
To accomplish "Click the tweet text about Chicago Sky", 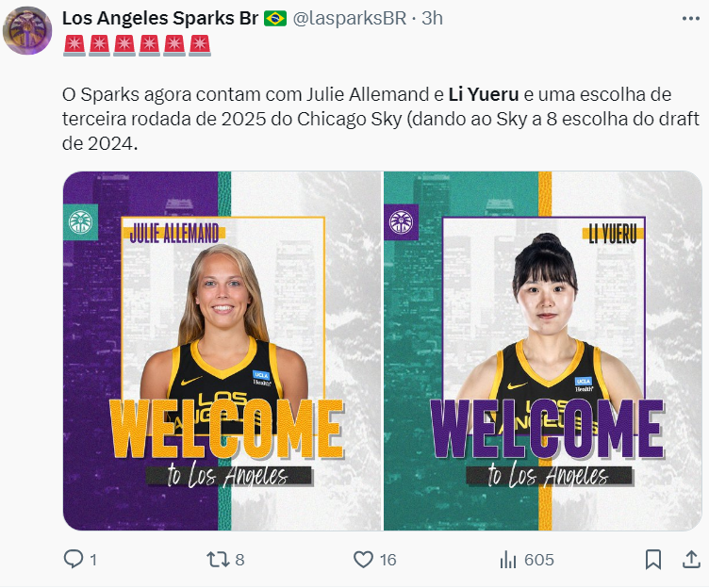I will click(x=381, y=119).
